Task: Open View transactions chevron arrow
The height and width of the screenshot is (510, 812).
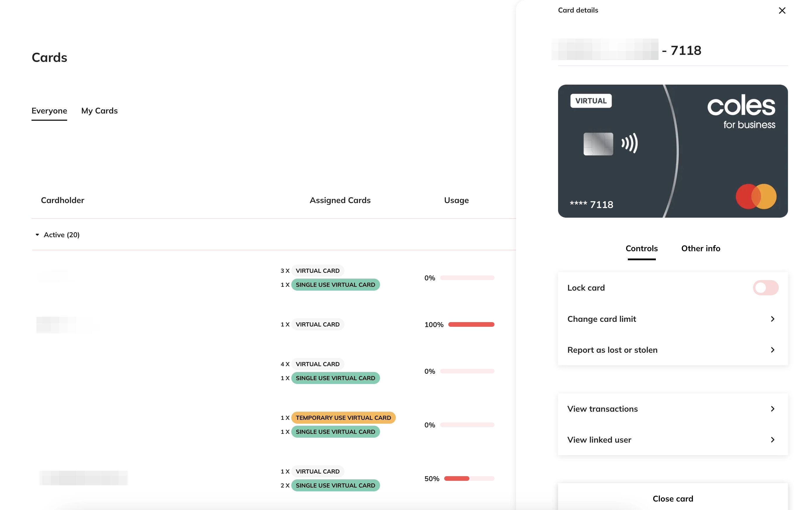Action: (x=773, y=409)
